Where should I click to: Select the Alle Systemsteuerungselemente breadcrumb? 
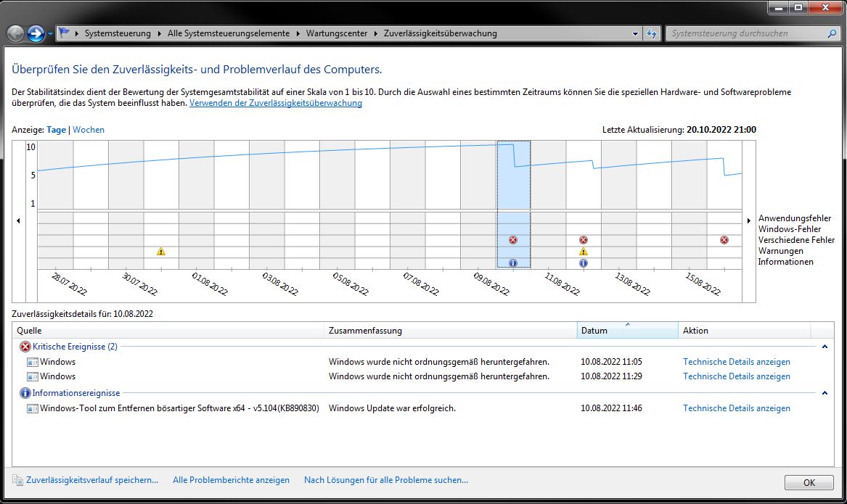coord(229,33)
